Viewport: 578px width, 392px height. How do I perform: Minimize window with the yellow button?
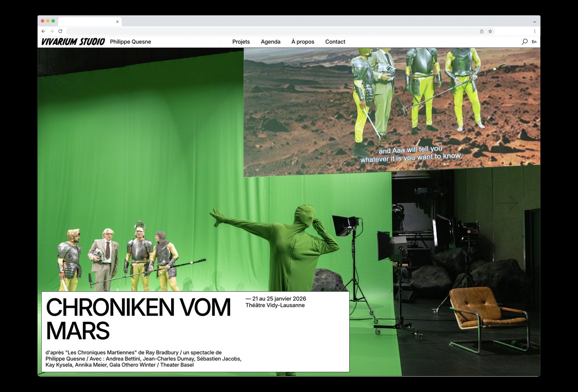pyautogui.click(x=48, y=21)
